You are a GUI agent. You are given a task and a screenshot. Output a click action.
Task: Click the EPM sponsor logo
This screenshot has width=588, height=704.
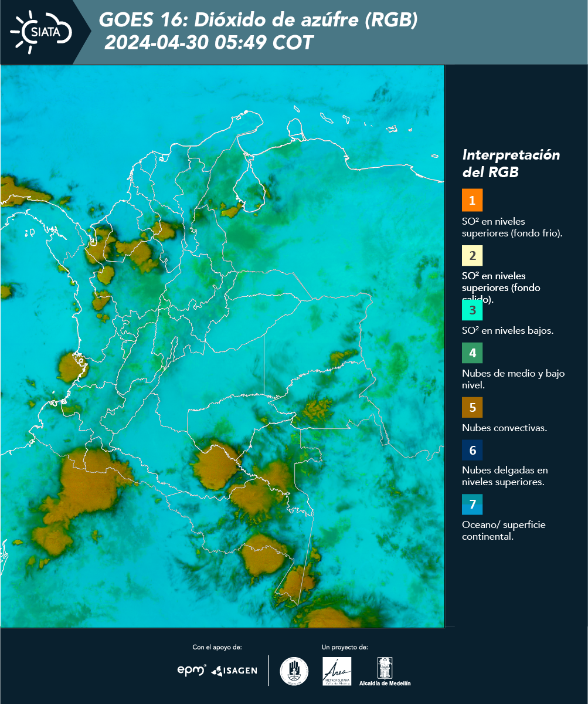coord(192,670)
